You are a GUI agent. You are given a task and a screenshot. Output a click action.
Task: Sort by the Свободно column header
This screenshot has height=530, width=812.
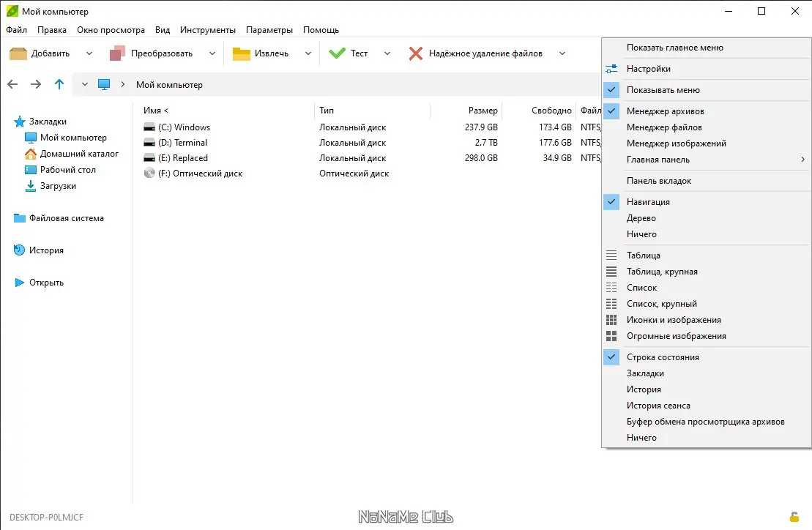pyautogui.click(x=539, y=111)
